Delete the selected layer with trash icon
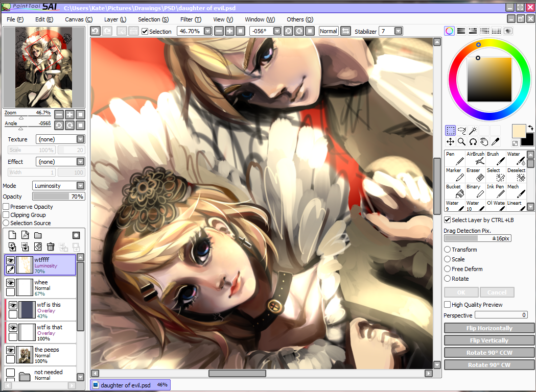536x392 pixels. click(x=51, y=247)
